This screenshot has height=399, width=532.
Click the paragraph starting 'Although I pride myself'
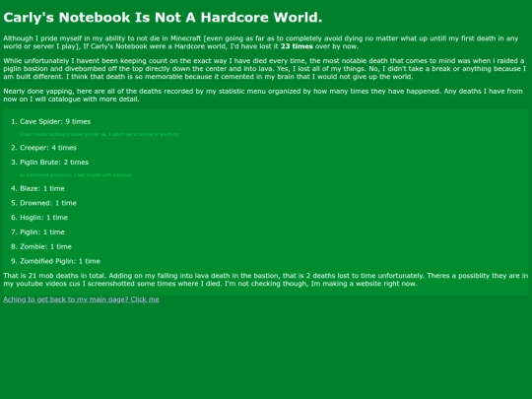[261, 42]
